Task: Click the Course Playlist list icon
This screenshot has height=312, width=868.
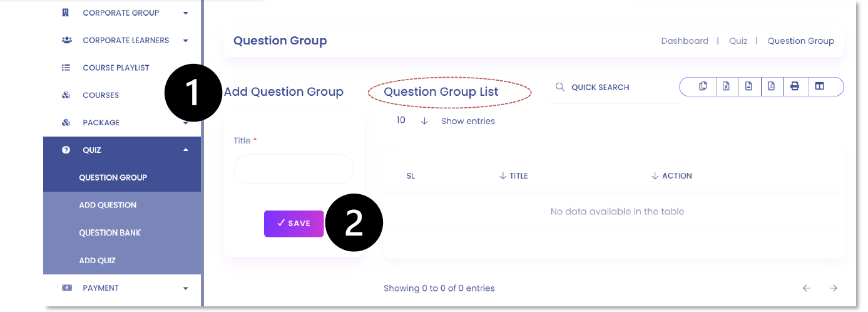Action: (66, 68)
